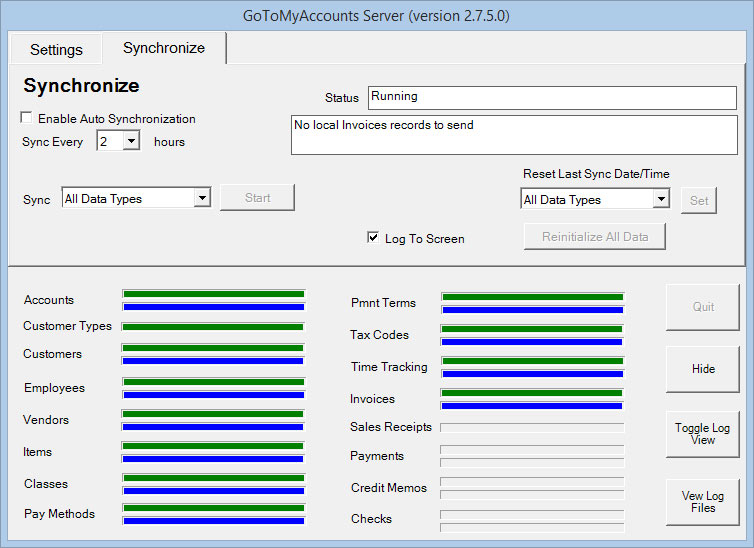Click the upper empty Credit Memos progress bar
The height and width of the screenshot is (548, 754).
pos(532,482)
